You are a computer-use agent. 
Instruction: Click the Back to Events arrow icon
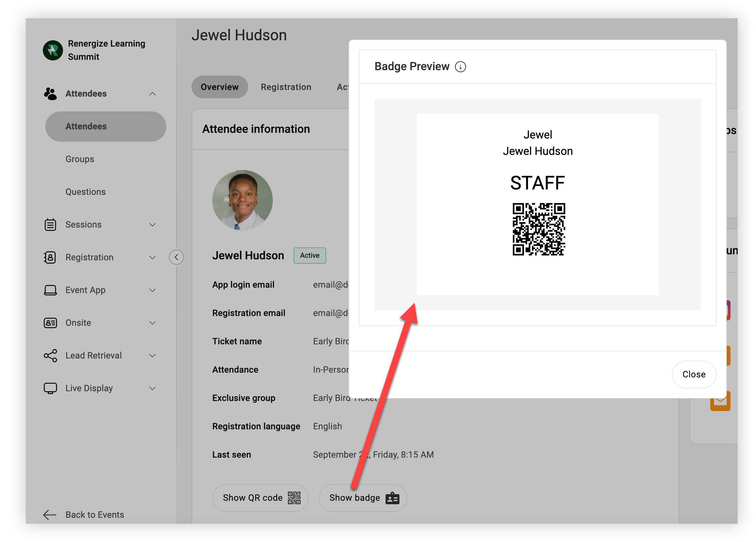[50, 514]
